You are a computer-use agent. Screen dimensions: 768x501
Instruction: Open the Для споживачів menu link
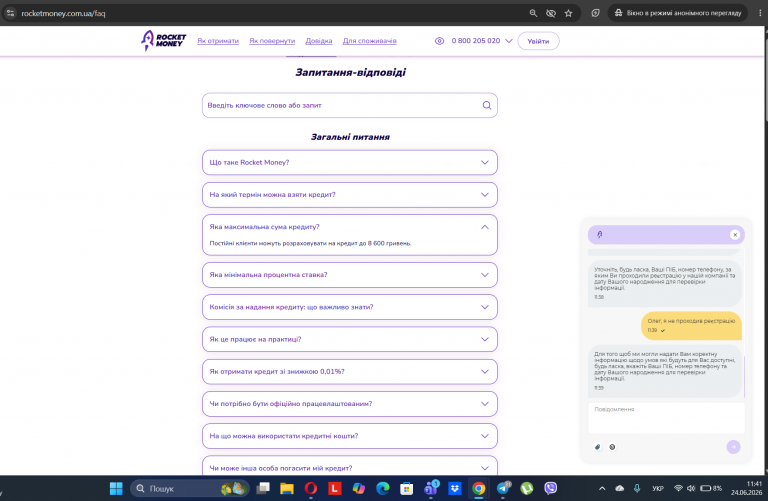[x=370, y=41]
